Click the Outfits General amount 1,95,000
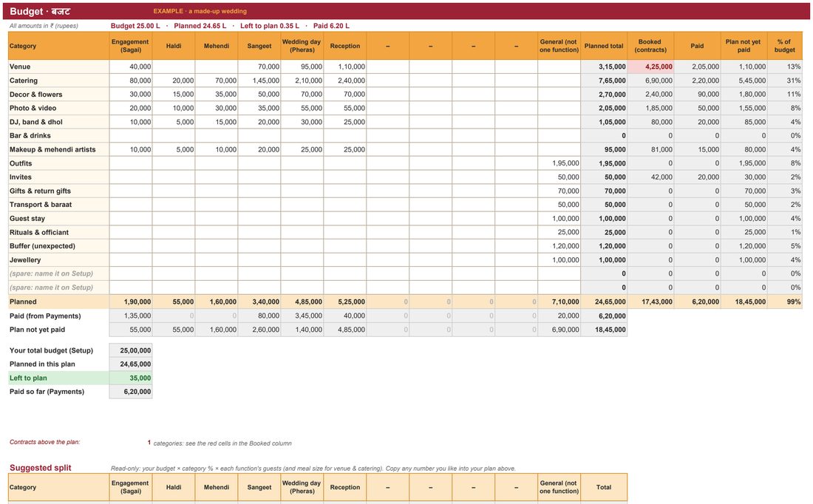The width and height of the screenshot is (813, 504). 559,163
